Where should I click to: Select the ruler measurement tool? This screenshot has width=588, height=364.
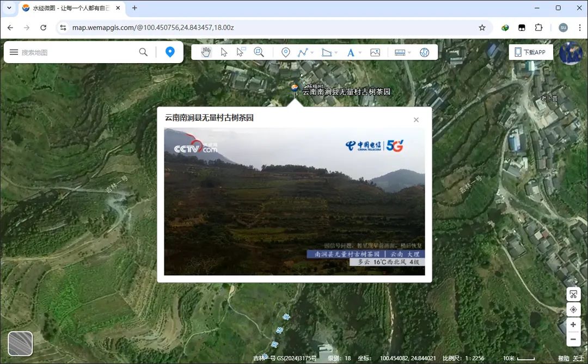click(400, 52)
